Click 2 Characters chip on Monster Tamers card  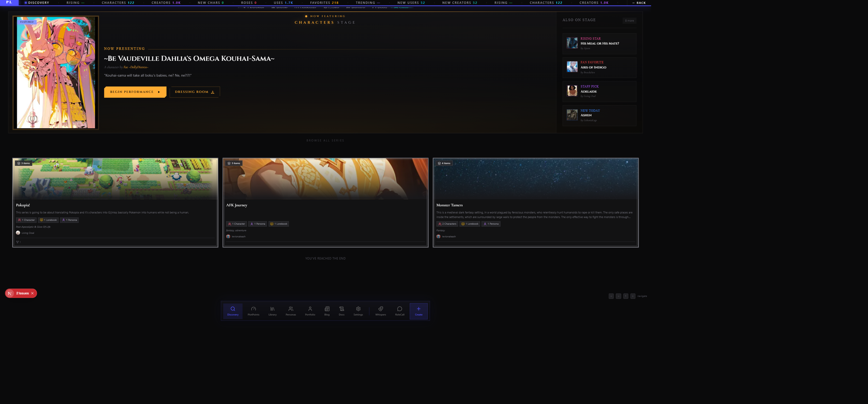447,224
